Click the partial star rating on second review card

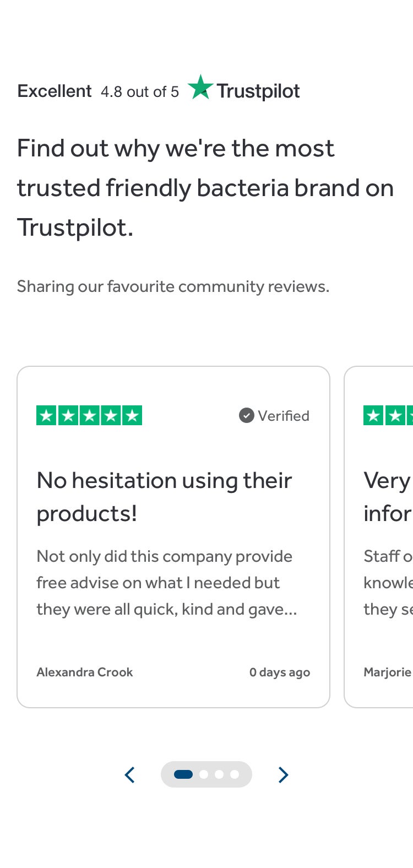click(x=388, y=415)
